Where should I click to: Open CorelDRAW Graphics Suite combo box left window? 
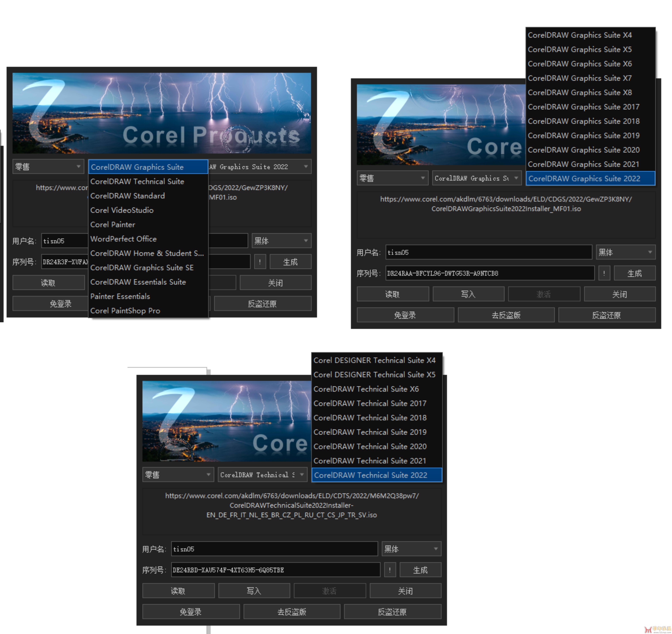pyautogui.click(x=148, y=167)
